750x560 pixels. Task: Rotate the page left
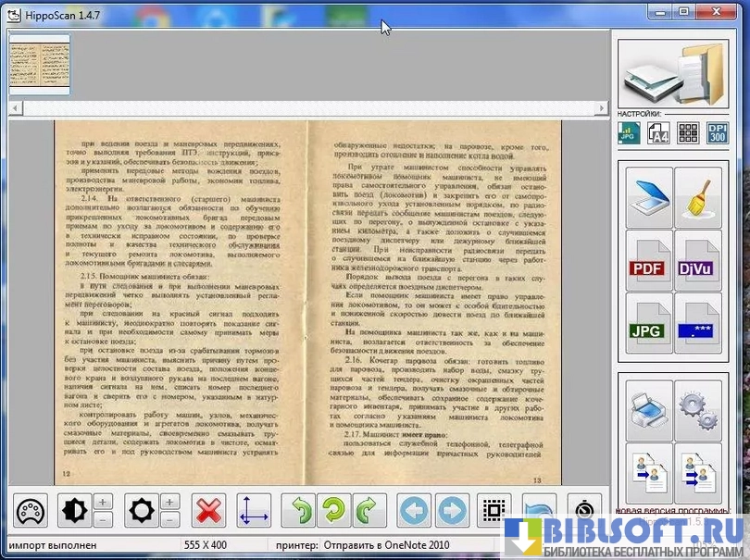(x=301, y=511)
